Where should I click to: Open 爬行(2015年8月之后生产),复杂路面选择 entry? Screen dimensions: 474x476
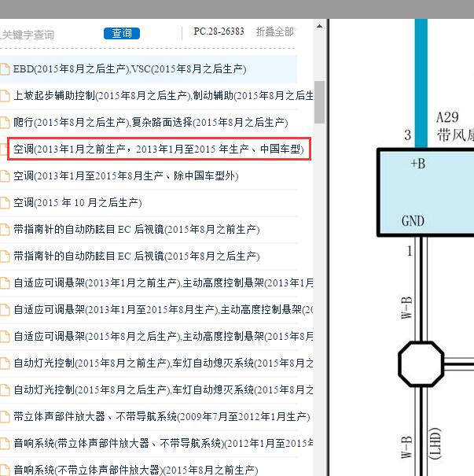coord(150,122)
